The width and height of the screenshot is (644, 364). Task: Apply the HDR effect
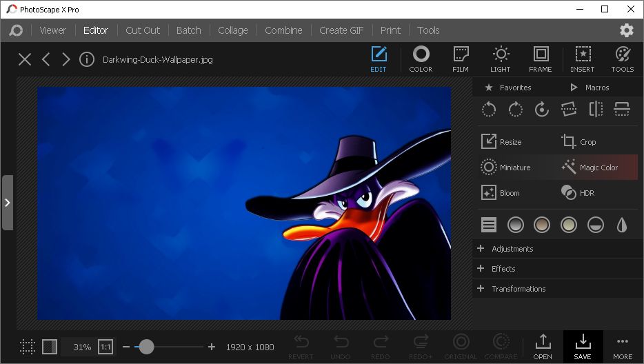[x=578, y=192]
